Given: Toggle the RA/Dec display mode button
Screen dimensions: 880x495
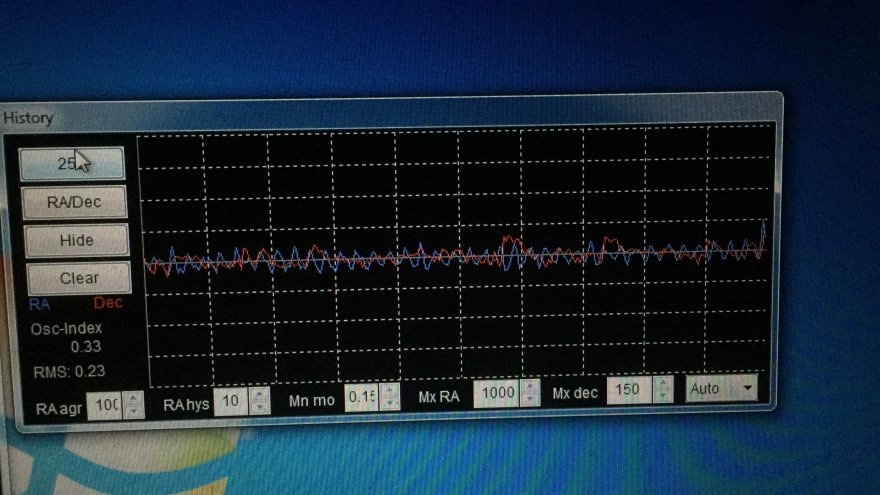Looking at the screenshot, I should pos(74,202).
